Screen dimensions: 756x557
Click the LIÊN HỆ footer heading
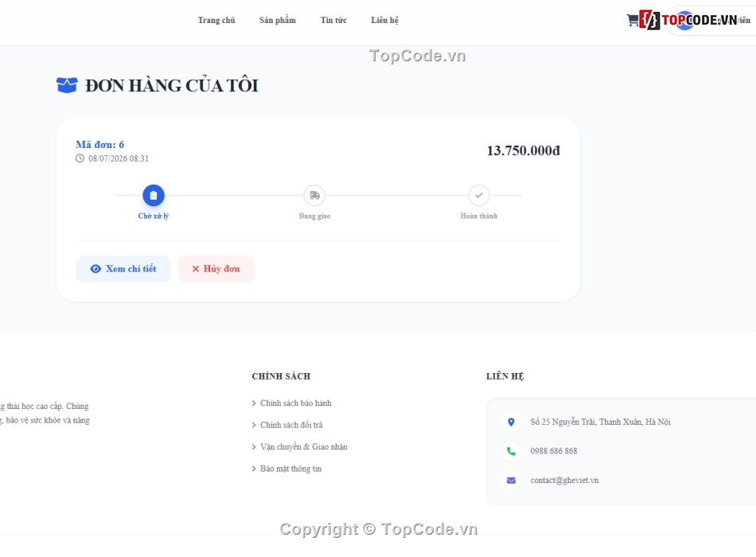coord(505,376)
